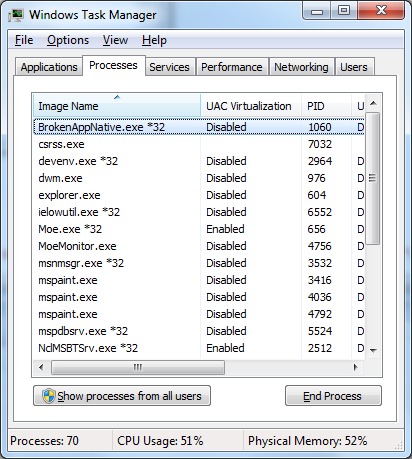This screenshot has width=412, height=459.
Task: Click the horizontal scroll right arrow
Action: pyautogui.click(x=356, y=367)
